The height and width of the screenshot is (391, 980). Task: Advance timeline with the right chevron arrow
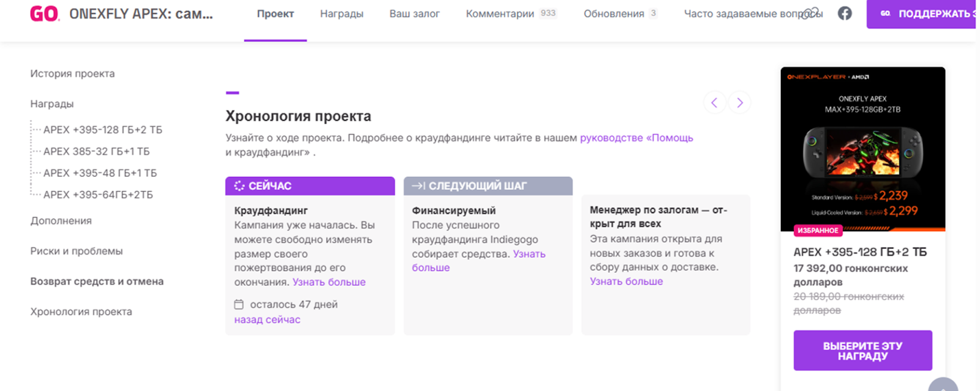coord(740,103)
